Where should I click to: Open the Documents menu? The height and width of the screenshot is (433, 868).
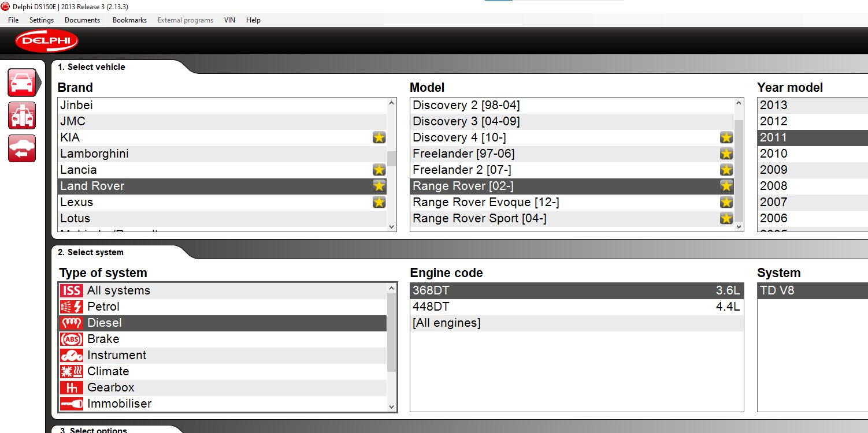click(x=82, y=20)
